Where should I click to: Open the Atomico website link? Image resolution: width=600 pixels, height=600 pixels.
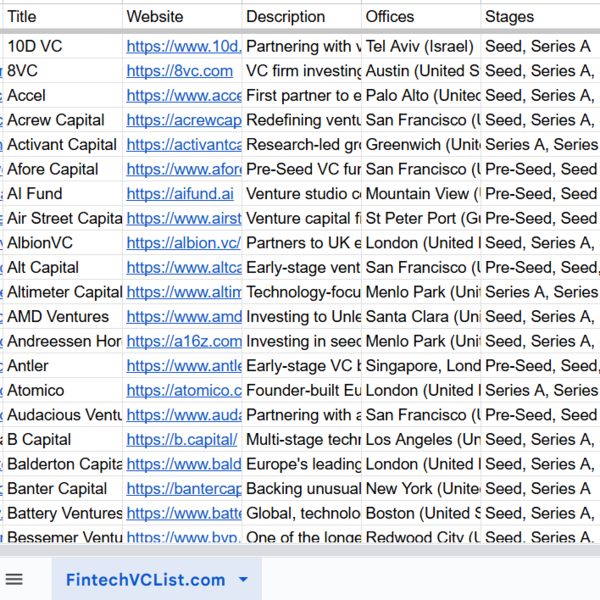[x=184, y=390]
